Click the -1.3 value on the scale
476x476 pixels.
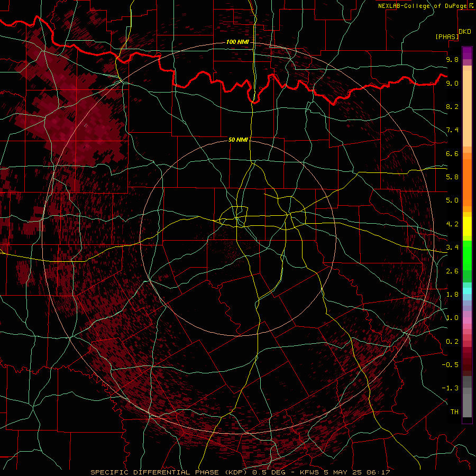450,388
